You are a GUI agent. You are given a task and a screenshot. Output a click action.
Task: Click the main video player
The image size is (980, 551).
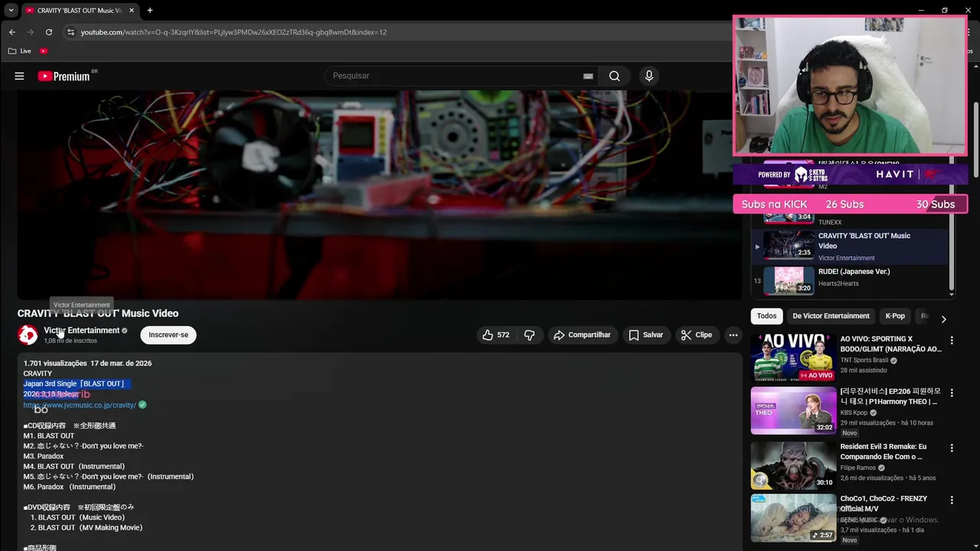[x=379, y=195]
